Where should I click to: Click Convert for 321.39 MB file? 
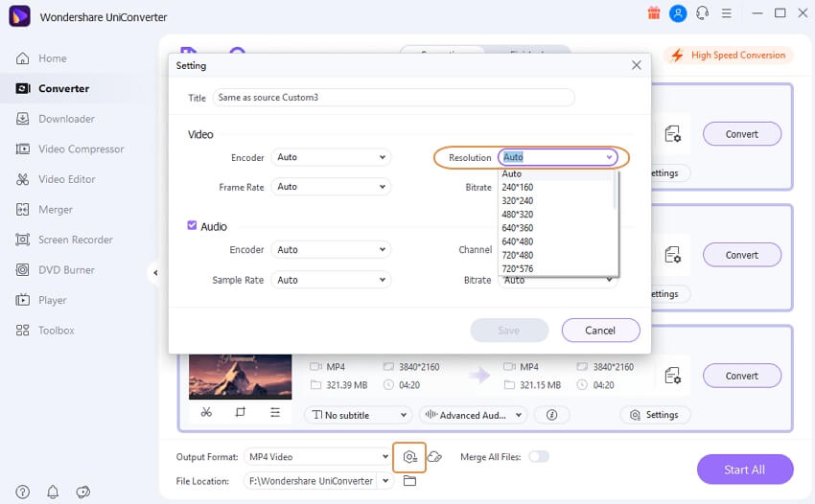coord(742,376)
